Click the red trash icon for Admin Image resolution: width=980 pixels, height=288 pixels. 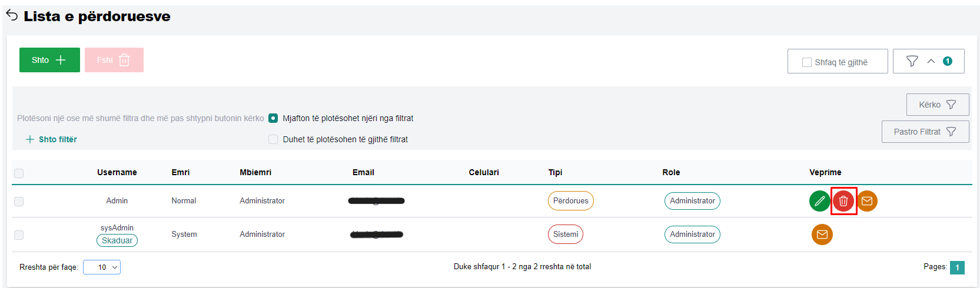point(843,201)
